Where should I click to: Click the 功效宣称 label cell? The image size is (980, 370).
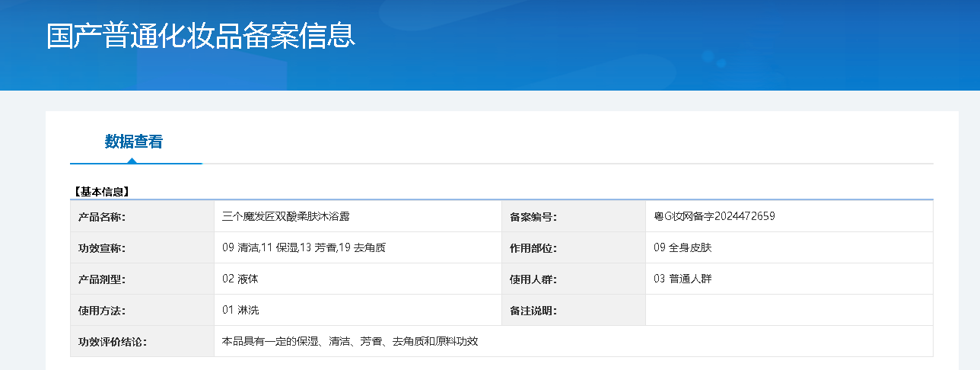pos(101,248)
